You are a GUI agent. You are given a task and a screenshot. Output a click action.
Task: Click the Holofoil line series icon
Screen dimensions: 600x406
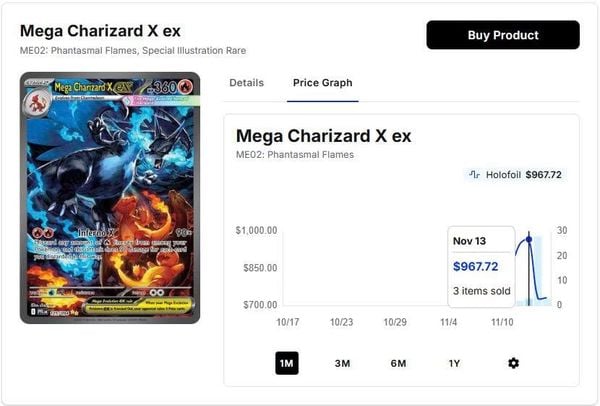point(475,175)
